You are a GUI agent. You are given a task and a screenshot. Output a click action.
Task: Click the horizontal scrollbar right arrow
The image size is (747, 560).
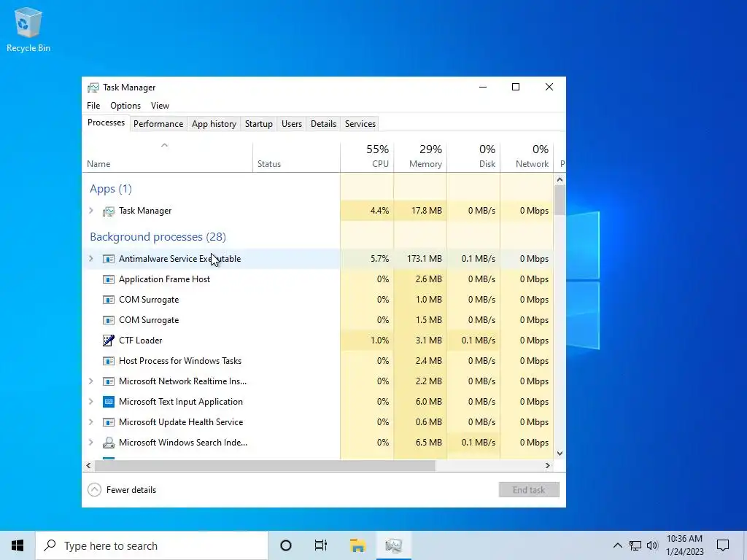pyautogui.click(x=548, y=466)
